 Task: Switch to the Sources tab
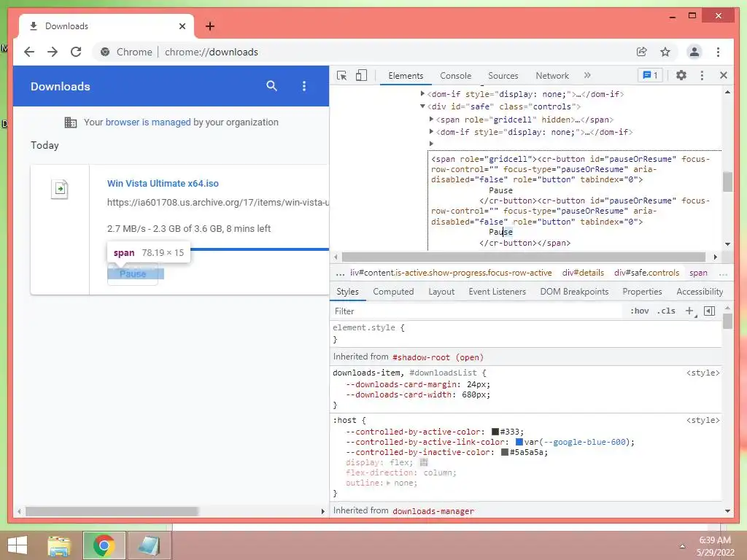(x=503, y=76)
